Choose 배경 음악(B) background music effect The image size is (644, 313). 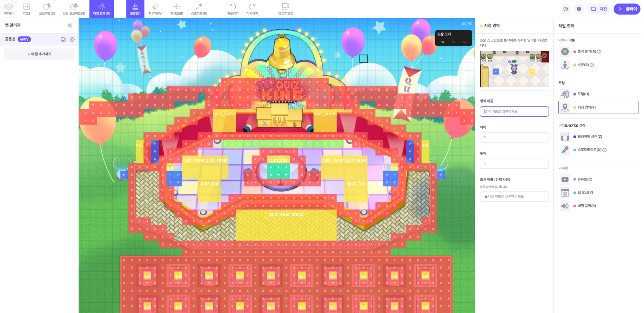(598, 206)
